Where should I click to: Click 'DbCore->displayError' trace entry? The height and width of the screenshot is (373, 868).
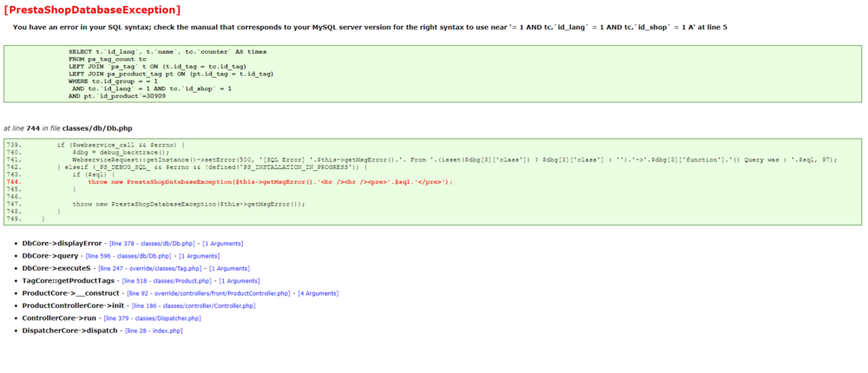tap(62, 244)
